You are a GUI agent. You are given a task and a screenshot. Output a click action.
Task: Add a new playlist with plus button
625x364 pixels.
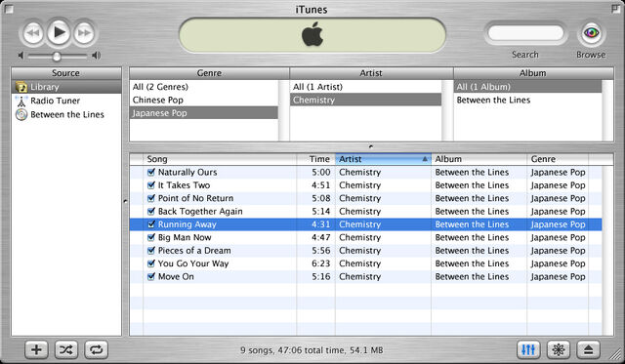(x=36, y=349)
